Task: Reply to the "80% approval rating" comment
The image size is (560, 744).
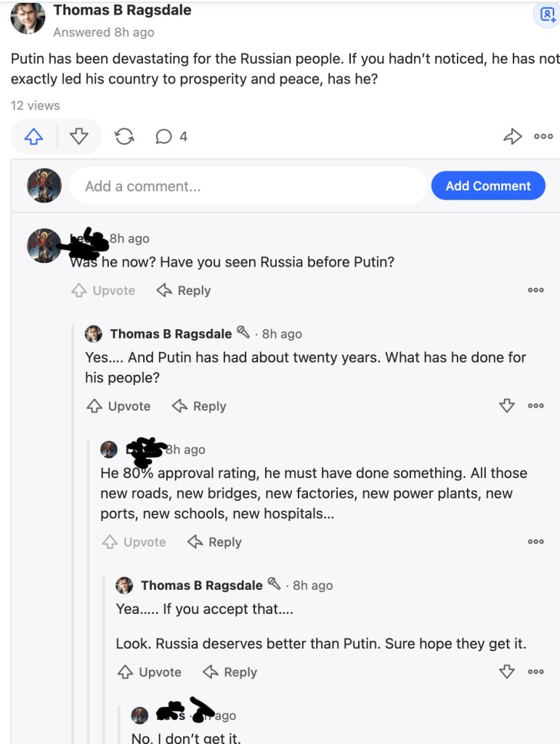Action: [214, 542]
